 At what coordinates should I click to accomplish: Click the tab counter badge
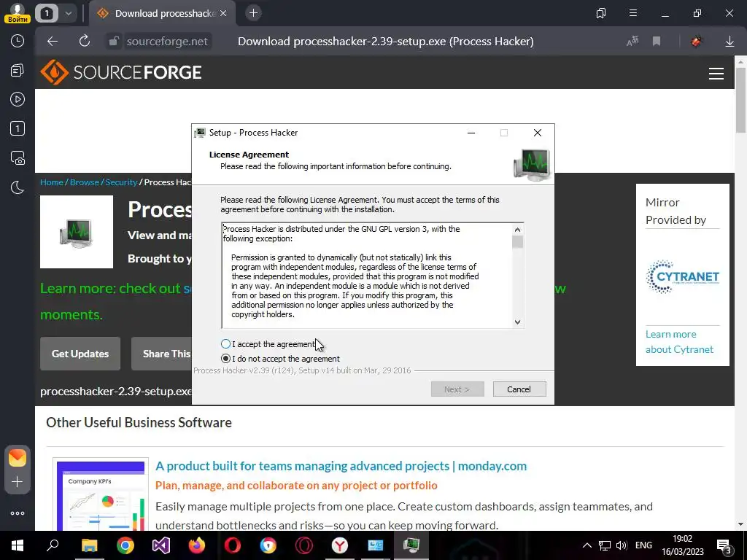[47, 13]
